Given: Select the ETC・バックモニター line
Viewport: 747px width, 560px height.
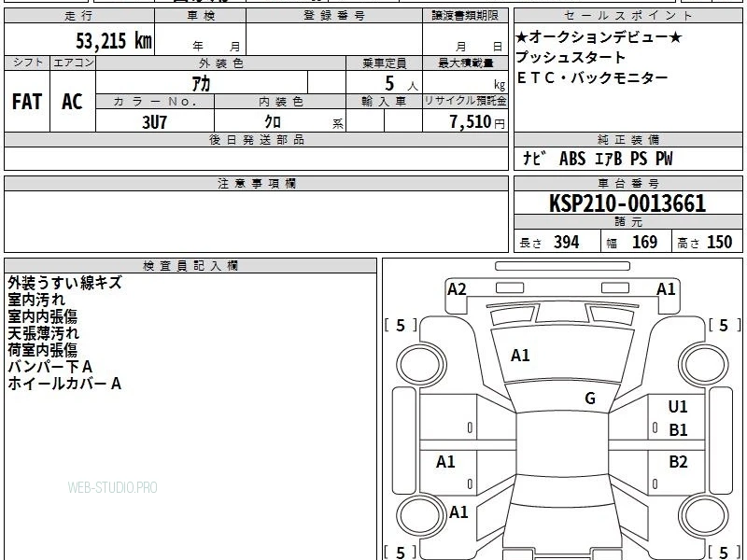Looking at the screenshot, I should 592,77.
